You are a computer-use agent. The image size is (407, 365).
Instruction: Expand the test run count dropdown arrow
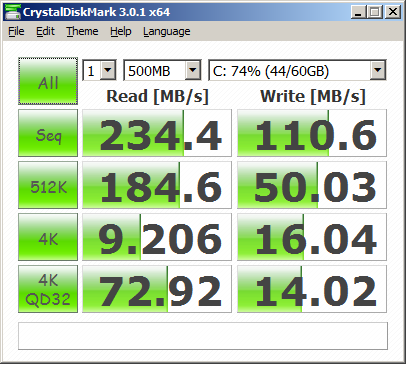coord(108,70)
